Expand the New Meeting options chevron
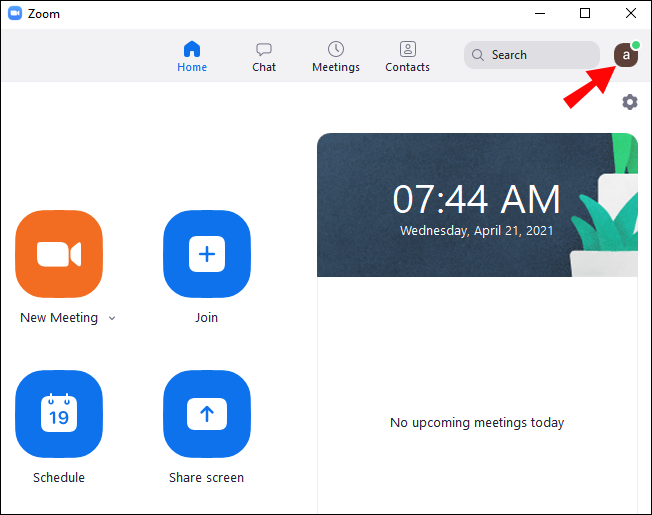This screenshot has height=515, width=652. [x=112, y=318]
